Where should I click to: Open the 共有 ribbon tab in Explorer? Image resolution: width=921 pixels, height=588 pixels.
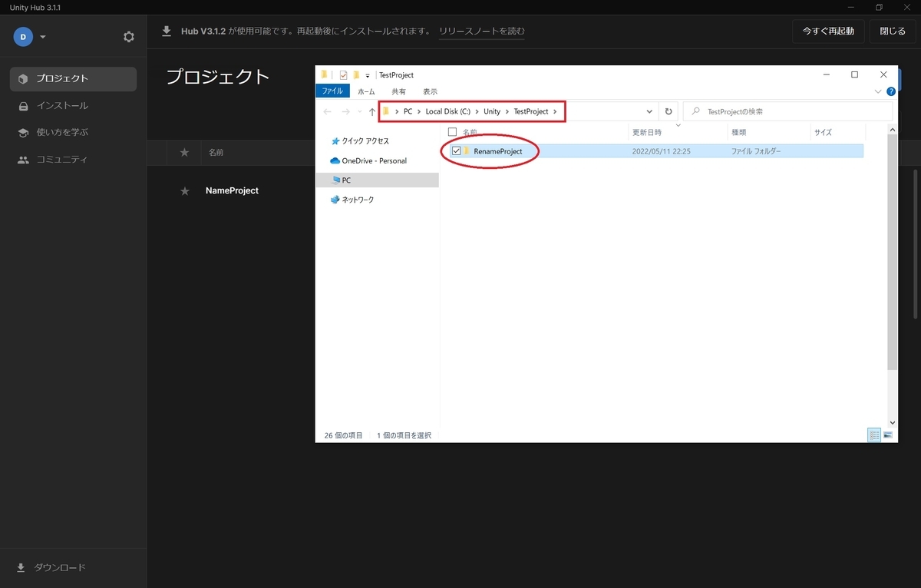click(398, 91)
